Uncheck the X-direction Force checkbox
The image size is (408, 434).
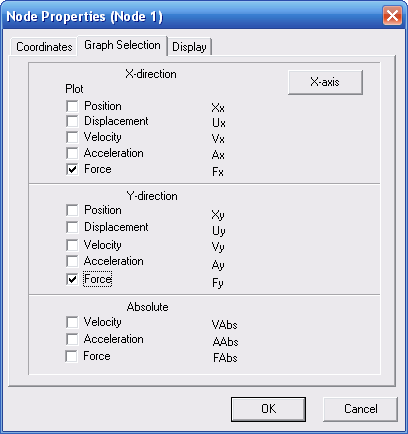[x=72, y=169]
